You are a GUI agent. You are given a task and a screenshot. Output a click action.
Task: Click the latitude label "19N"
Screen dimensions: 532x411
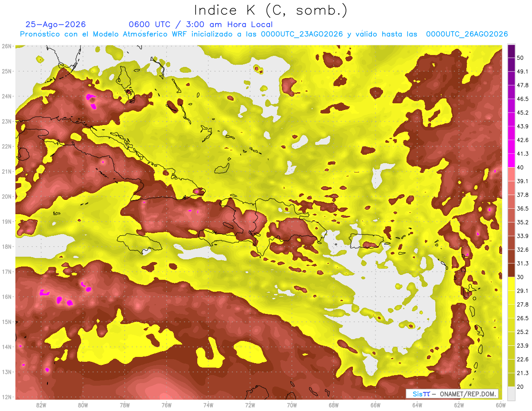[x=6, y=221]
